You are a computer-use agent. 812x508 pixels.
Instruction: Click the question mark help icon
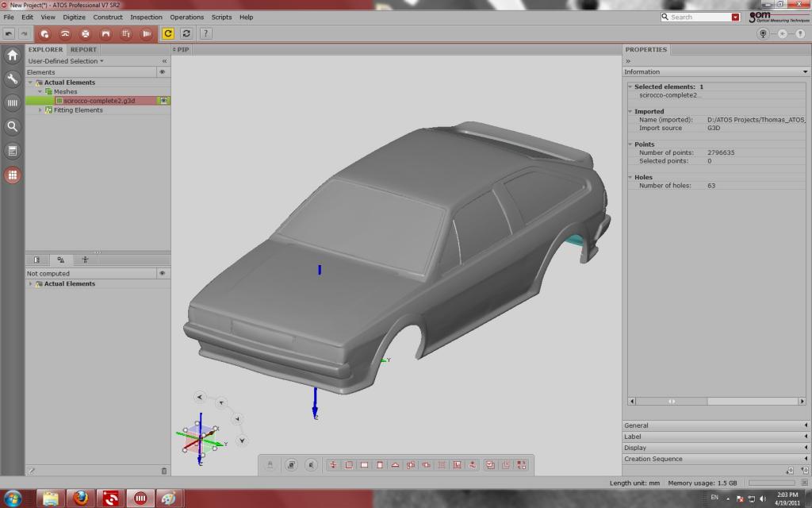click(205, 33)
